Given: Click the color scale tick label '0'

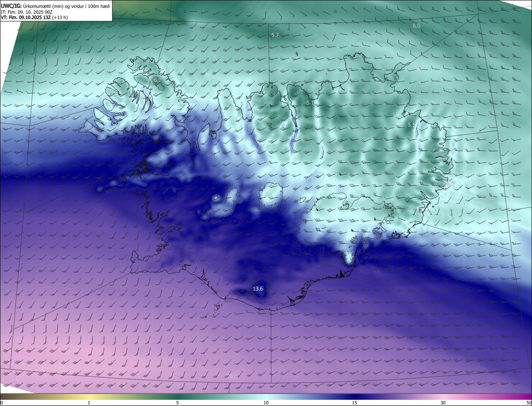Looking at the screenshot, I should [2, 403].
